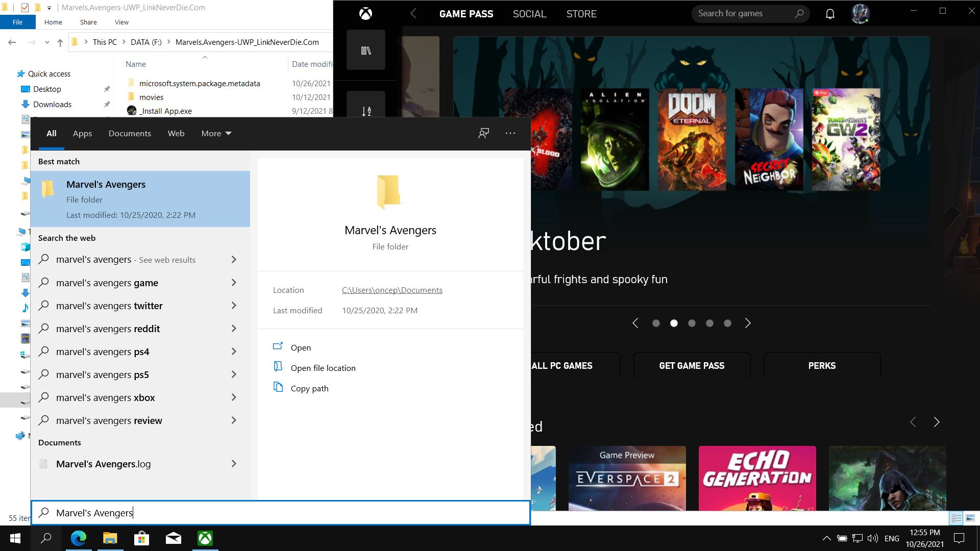Viewport: 980px width, 551px height.
Task: Expand marvel's avengers reddit suggestion arrow
Action: tap(234, 329)
